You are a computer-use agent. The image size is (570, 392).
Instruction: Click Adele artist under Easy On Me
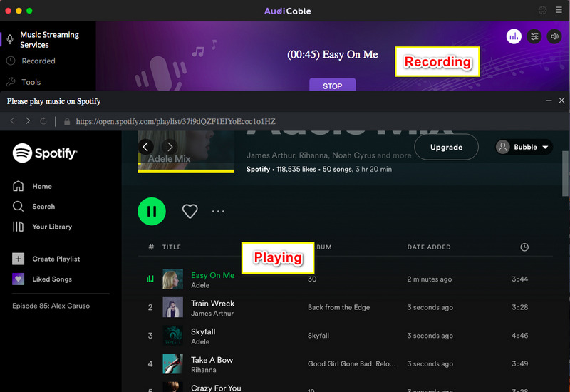point(200,285)
